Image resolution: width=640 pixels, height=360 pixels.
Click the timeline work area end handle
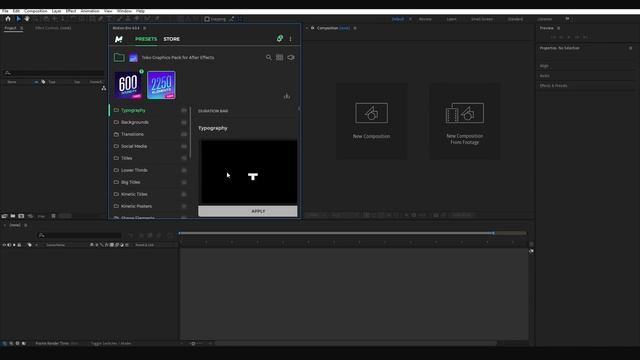tap(493, 233)
